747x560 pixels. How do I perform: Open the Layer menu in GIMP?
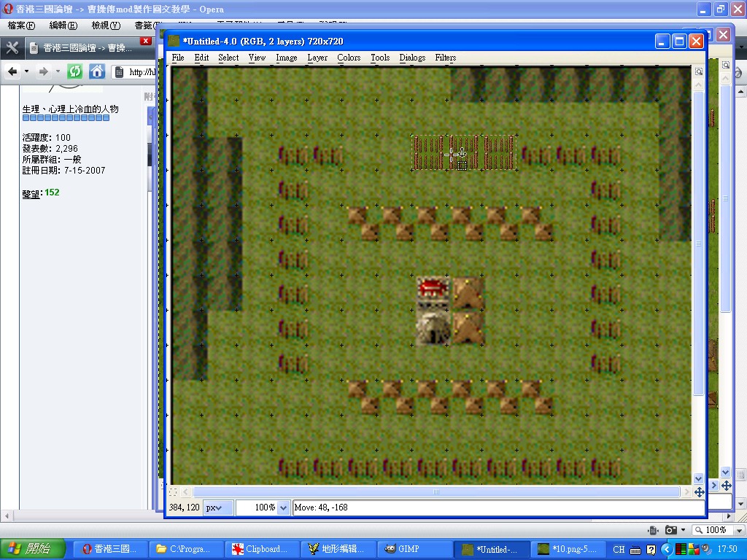pyautogui.click(x=317, y=58)
